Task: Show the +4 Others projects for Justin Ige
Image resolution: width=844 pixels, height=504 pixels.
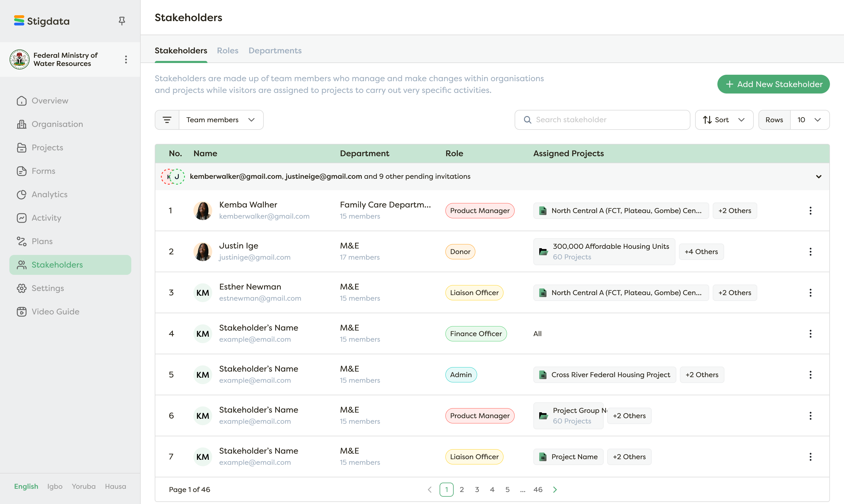Action: click(701, 252)
